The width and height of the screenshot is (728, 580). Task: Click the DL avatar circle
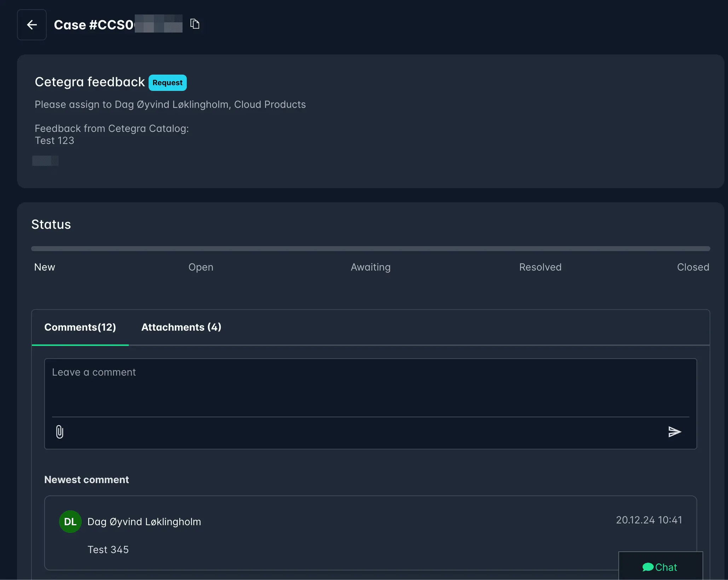click(x=70, y=522)
